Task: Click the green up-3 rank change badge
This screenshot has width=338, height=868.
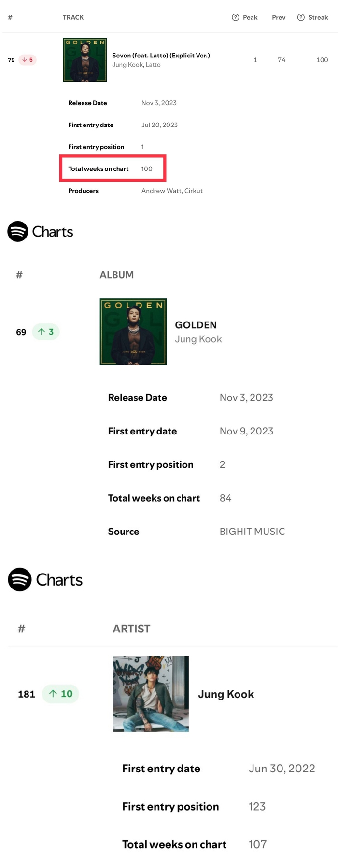Action: click(46, 332)
